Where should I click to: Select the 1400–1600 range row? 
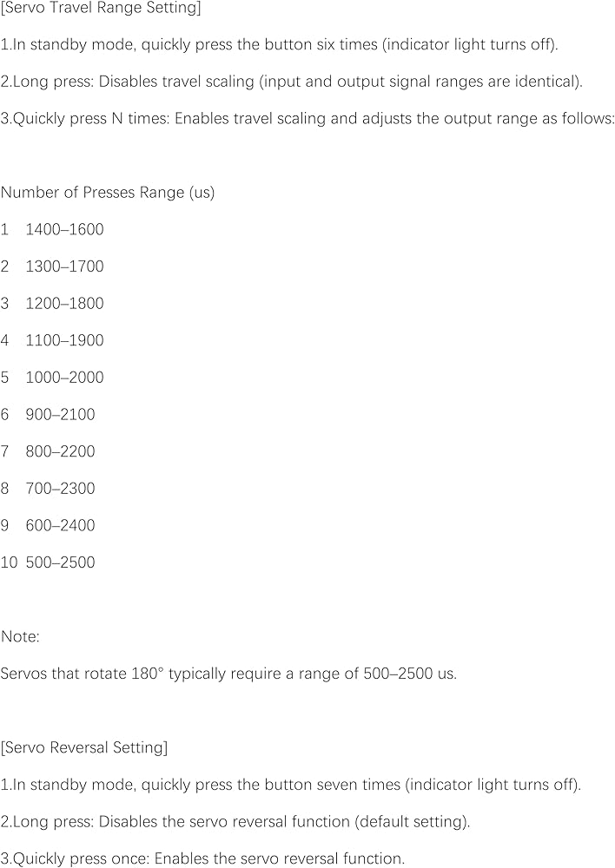52,229
